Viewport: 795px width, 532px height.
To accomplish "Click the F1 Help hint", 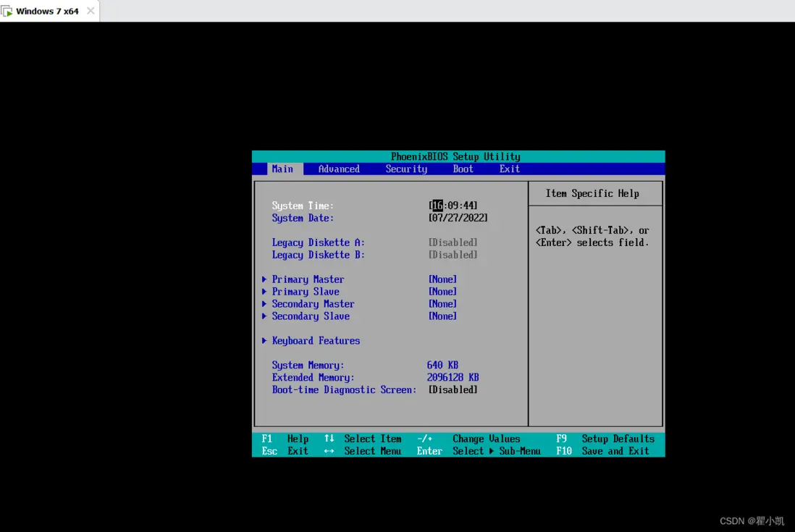I will pyautogui.click(x=285, y=439).
